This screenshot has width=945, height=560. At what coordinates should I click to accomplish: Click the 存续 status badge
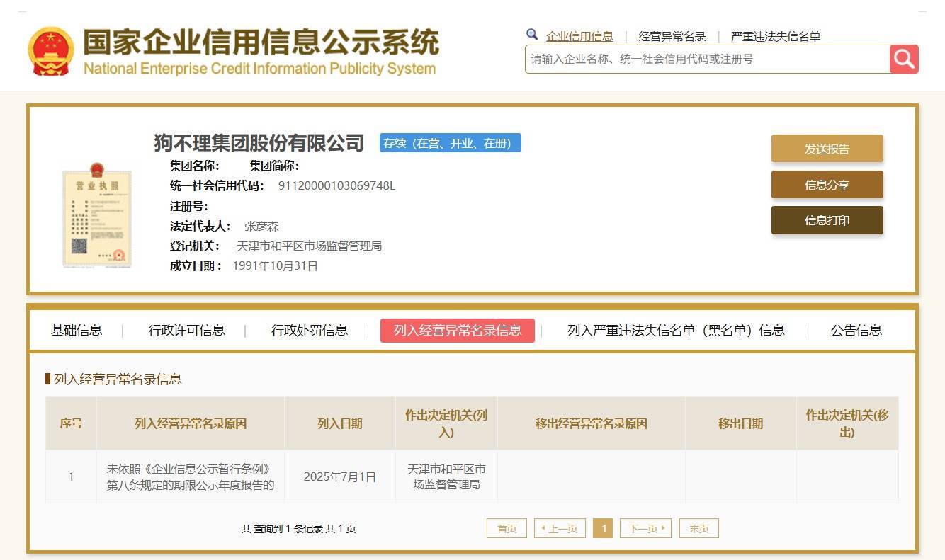[x=450, y=143]
